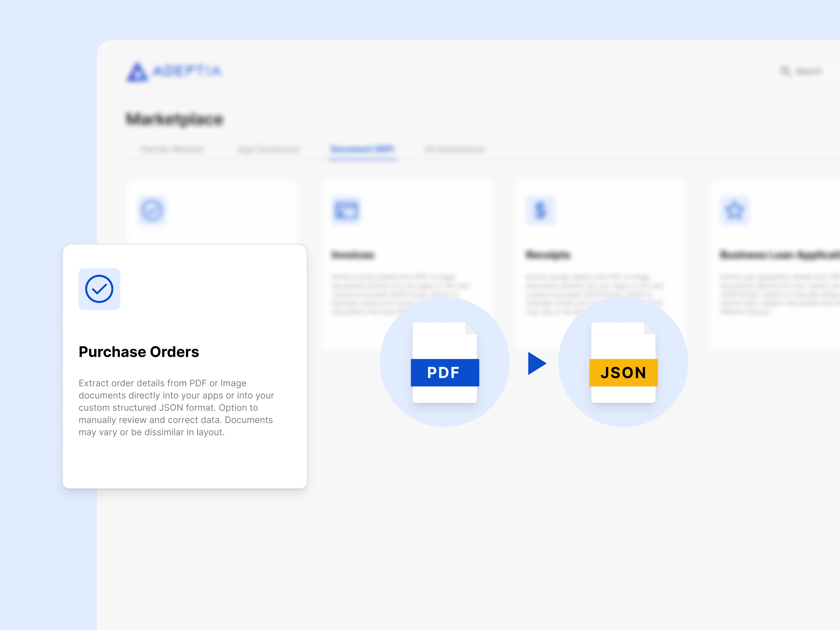Switch to the AI Automations tab
Viewport: 840px width, 630px height.
point(455,149)
